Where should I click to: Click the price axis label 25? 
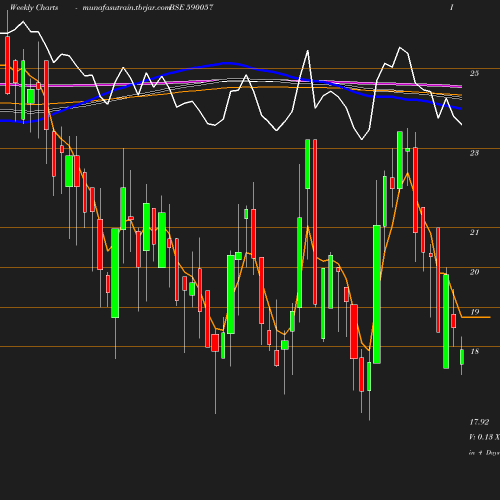[474, 73]
